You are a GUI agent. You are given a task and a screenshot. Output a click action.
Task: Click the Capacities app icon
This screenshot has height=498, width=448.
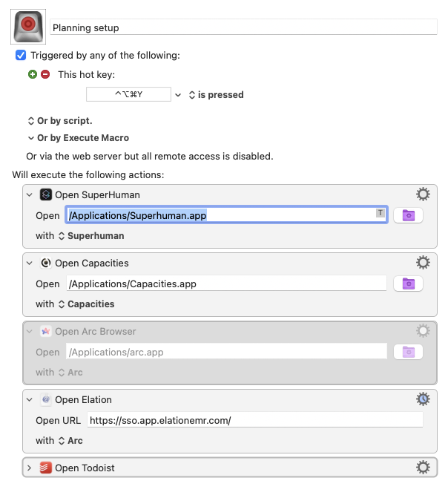(46, 263)
